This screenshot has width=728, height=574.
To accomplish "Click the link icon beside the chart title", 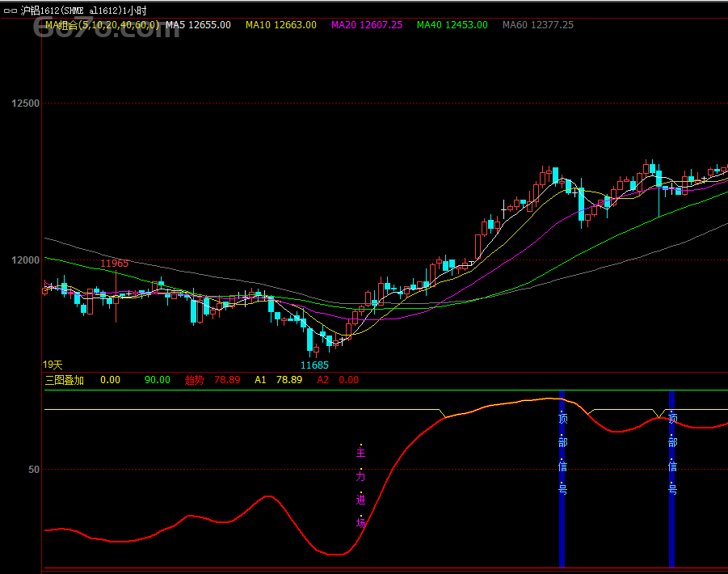I will coord(11,11).
